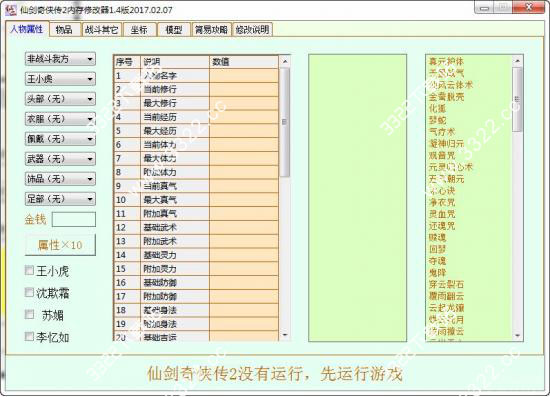The height and width of the screenshot is (397, 550).
Task: Go to the 简易攻略 tab
Action: pyautogui.click(x=212, y=30)
